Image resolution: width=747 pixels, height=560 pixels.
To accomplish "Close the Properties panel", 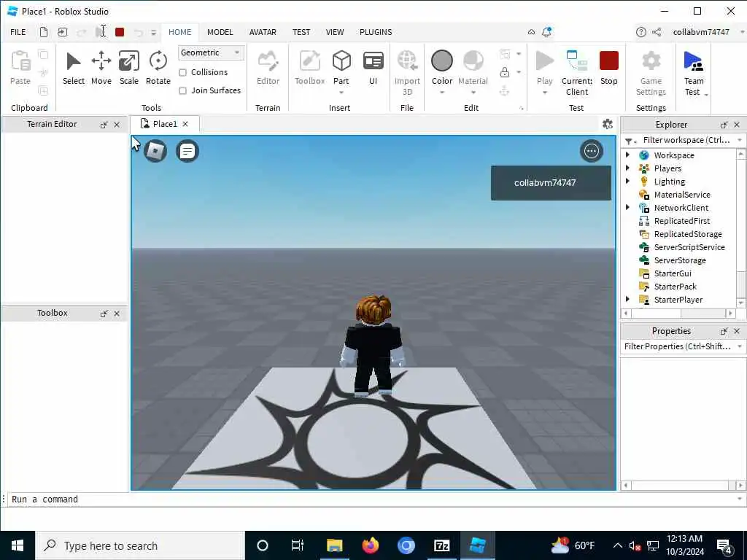I will 737,331.
